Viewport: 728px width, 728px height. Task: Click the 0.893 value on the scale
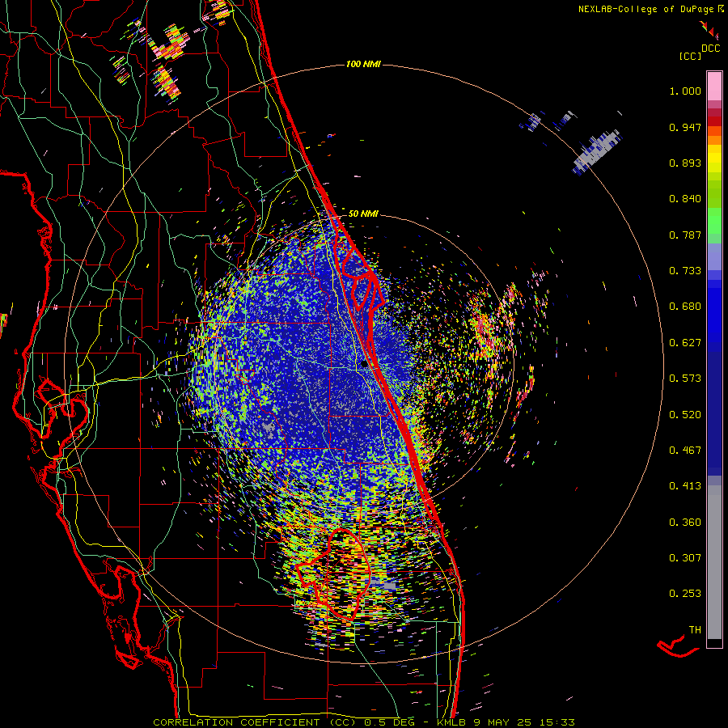click(685, 163)
